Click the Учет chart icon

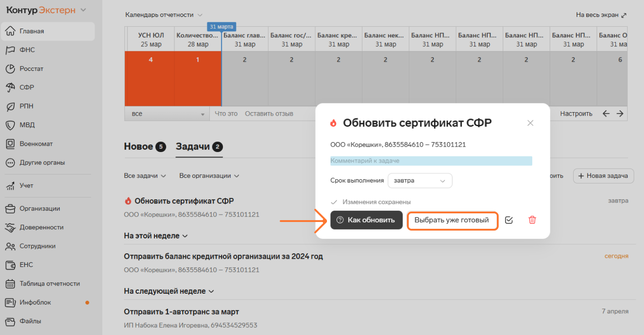click(x=10, y=186)
